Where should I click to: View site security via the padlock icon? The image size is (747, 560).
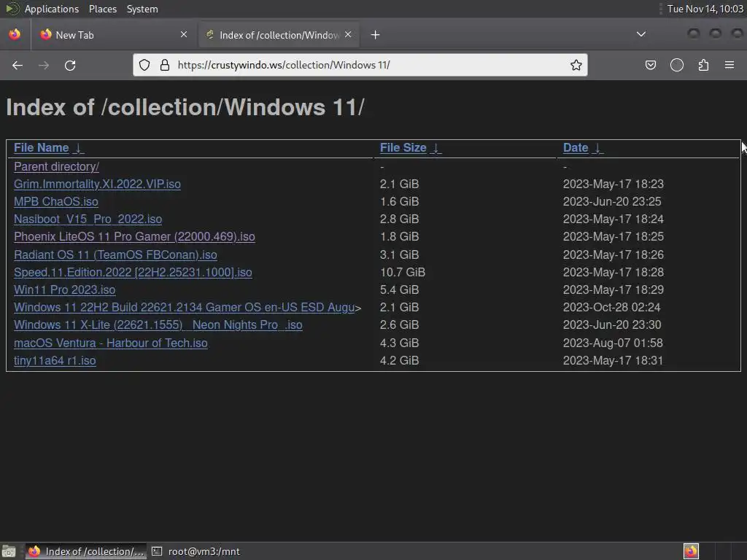point(165,65)
